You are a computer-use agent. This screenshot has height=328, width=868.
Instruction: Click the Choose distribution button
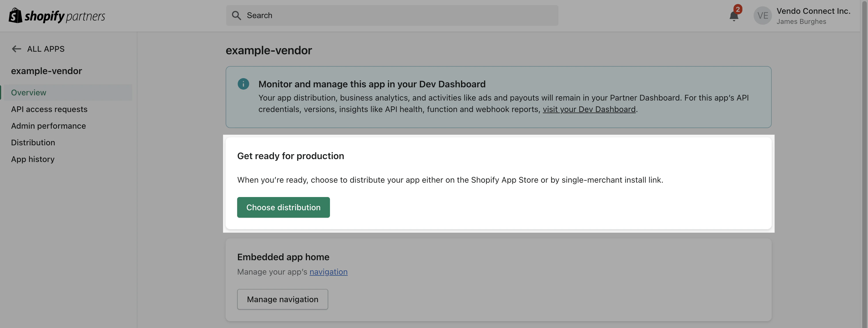point(283,207)
